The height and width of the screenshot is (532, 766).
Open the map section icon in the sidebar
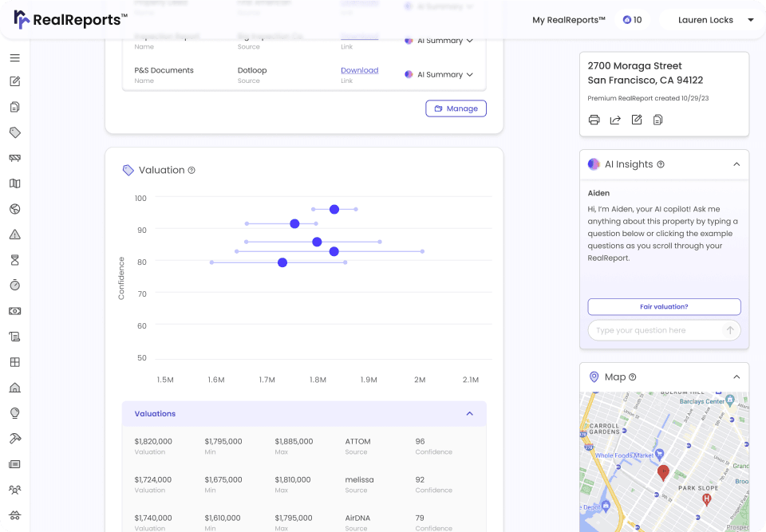click(x=14, y=183)
